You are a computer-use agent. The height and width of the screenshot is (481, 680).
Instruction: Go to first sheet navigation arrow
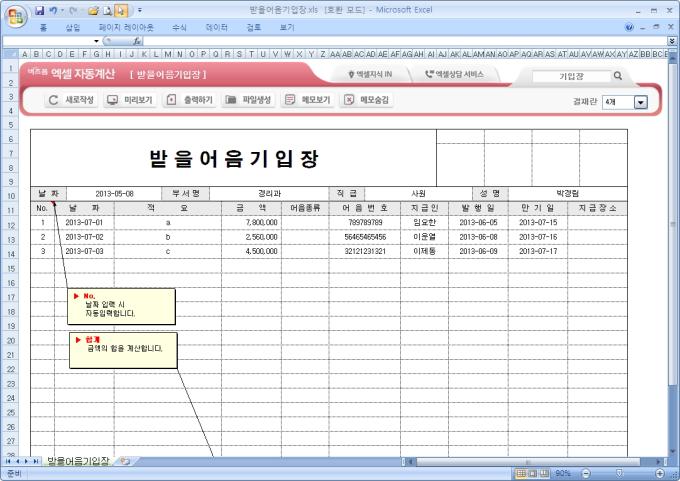pyautogui.click(x=8, y=461)
